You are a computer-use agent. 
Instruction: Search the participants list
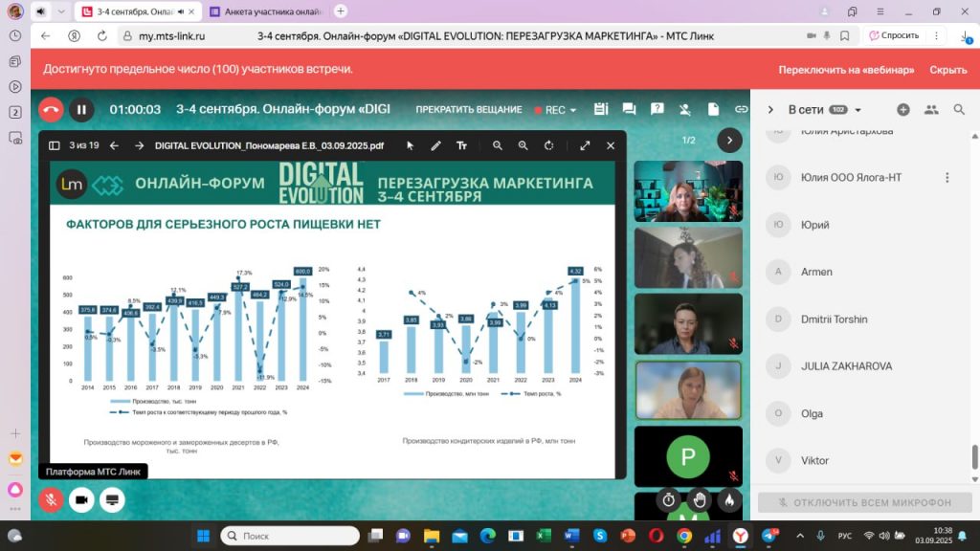click(x=959, y=110)
